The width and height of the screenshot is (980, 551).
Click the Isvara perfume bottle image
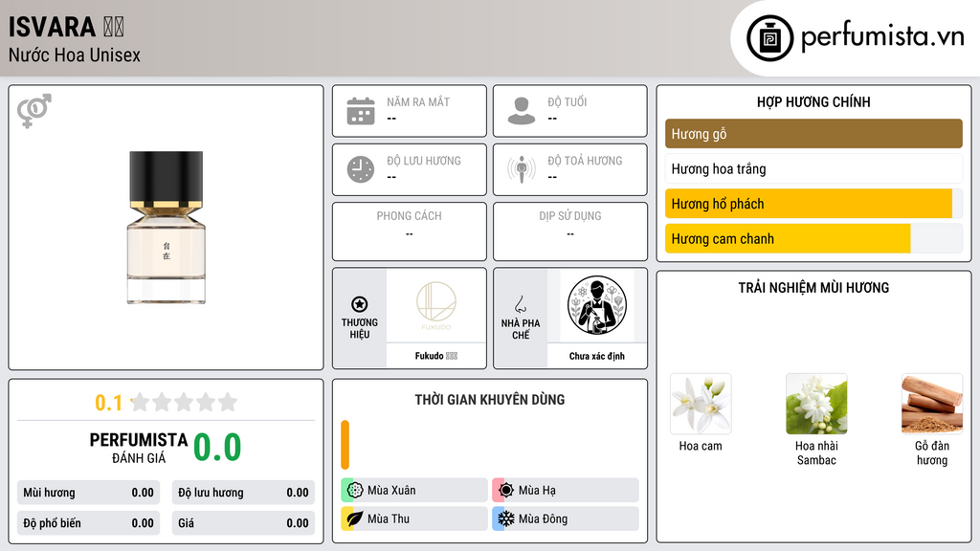click(167, 228)
